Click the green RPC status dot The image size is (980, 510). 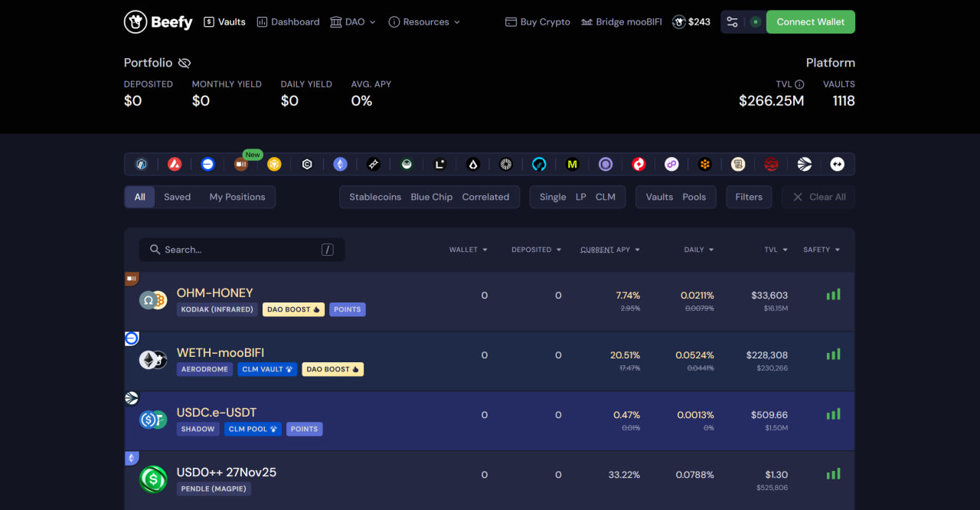[x=756, y=22]
